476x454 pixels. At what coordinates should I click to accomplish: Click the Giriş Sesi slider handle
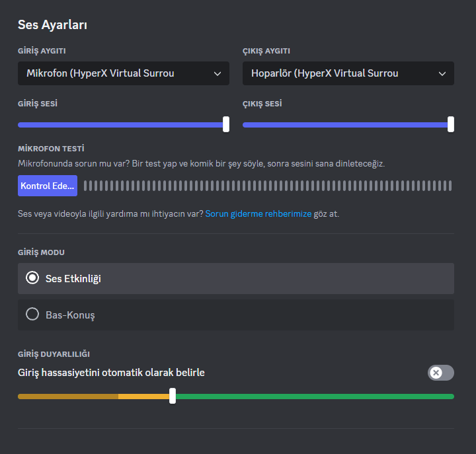coord(226,124)
